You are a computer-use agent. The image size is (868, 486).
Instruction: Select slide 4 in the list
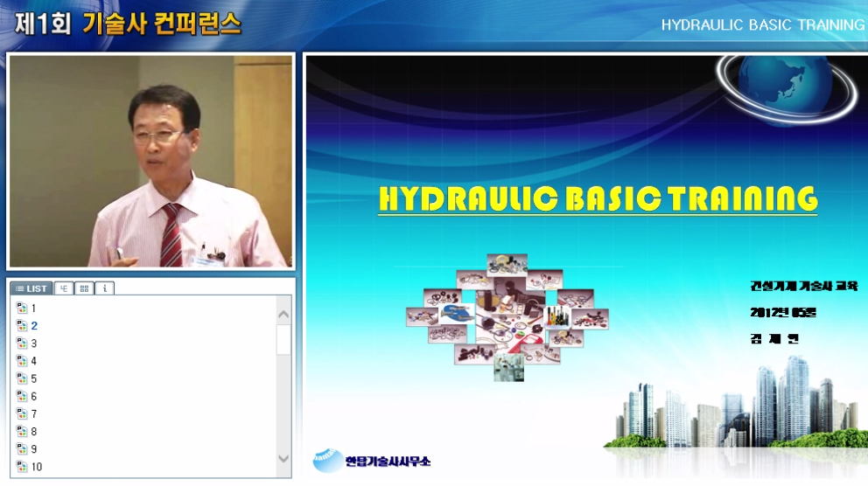pyautogui.click(x=34, y=361)
